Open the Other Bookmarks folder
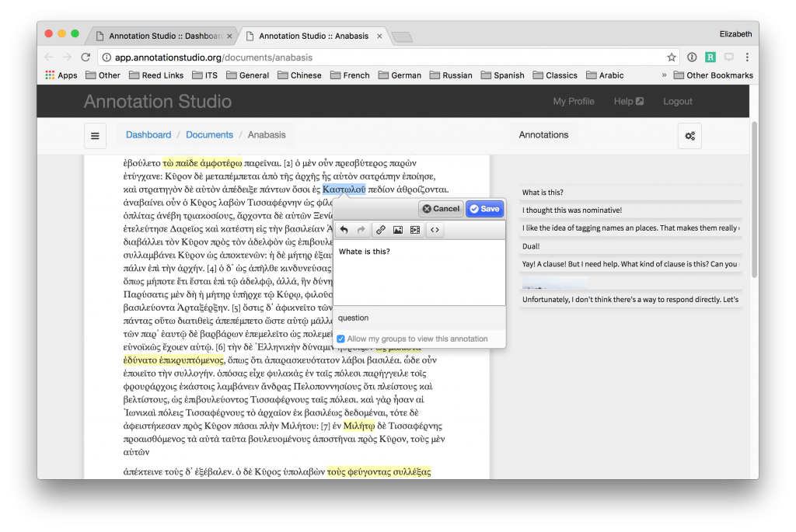Screen dimensions: 796x532 click(713, 75)
